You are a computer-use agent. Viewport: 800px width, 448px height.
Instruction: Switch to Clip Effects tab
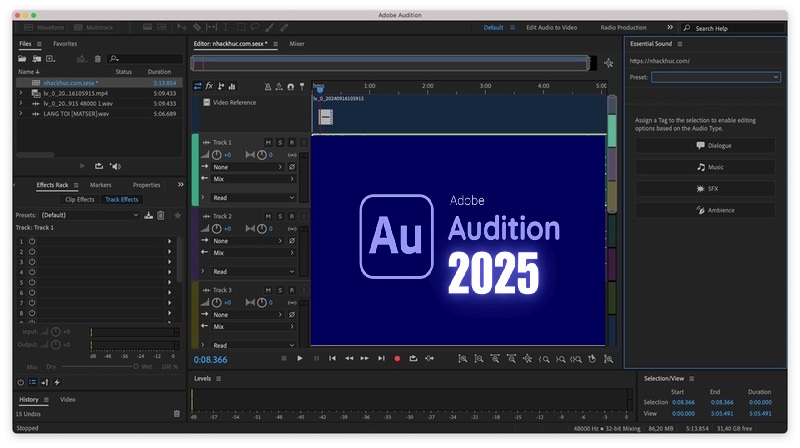80,200
